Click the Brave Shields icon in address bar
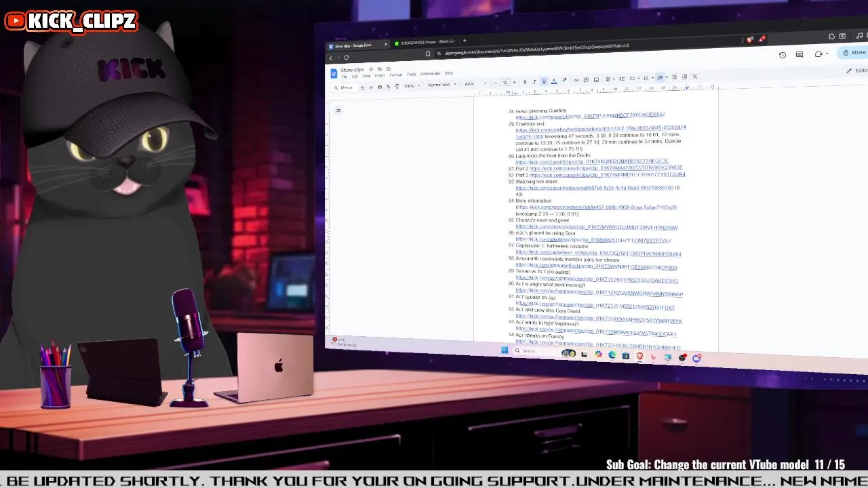 point(750,40)
